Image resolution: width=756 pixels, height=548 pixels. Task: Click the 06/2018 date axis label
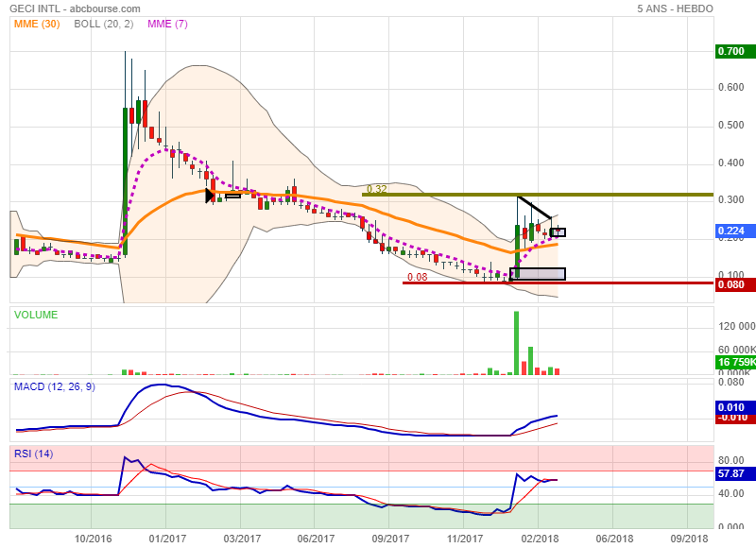(x=613, y=539)
